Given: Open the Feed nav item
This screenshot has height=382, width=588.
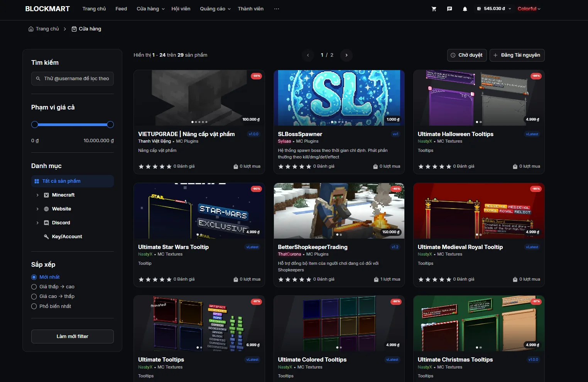Looking at the screenshot, I should click(x=121, y=9).
